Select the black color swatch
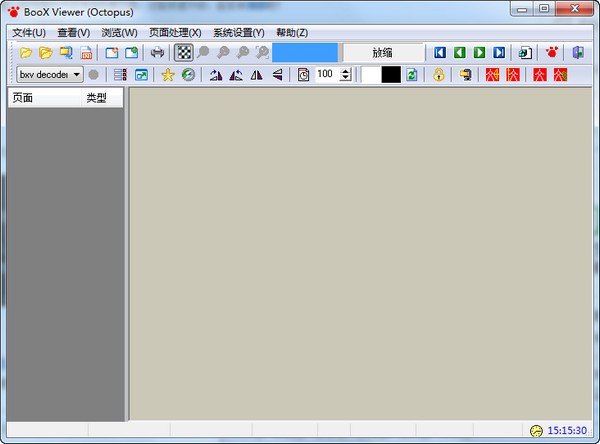 click(391, 75)
